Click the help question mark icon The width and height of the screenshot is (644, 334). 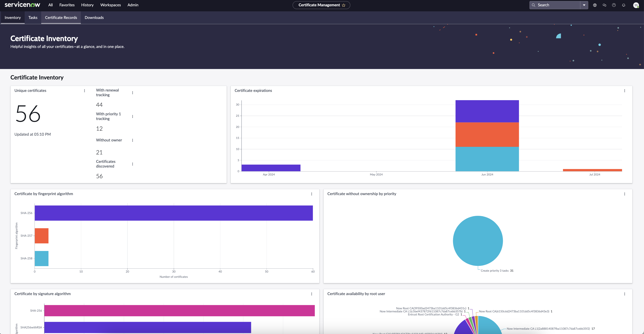pyautogui.click(x=614, y=5)
